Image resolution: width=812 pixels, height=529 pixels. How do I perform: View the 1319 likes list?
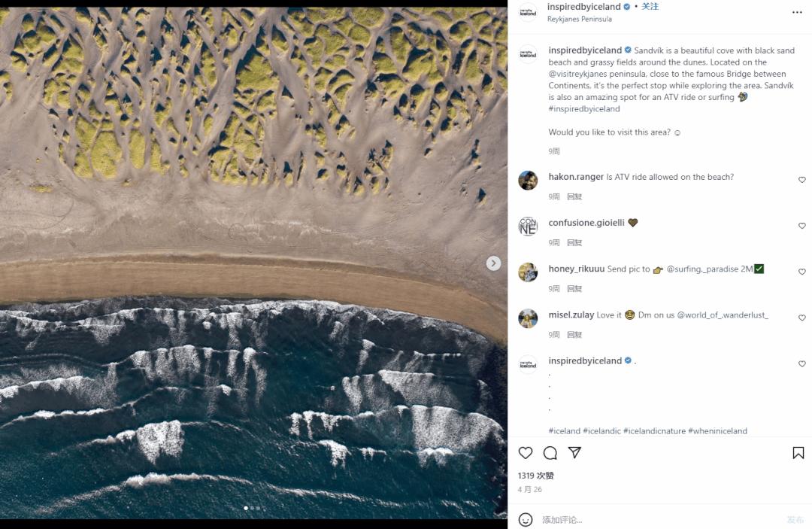536,476
